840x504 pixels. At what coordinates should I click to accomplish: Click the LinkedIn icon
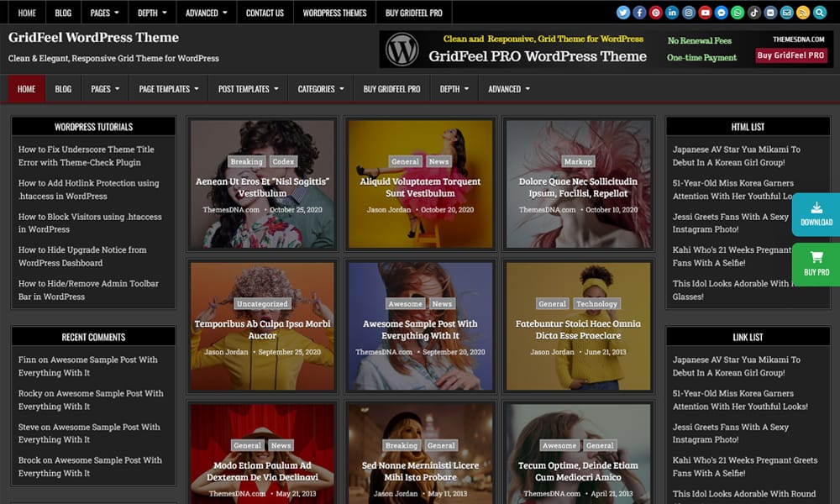point(672,13)
